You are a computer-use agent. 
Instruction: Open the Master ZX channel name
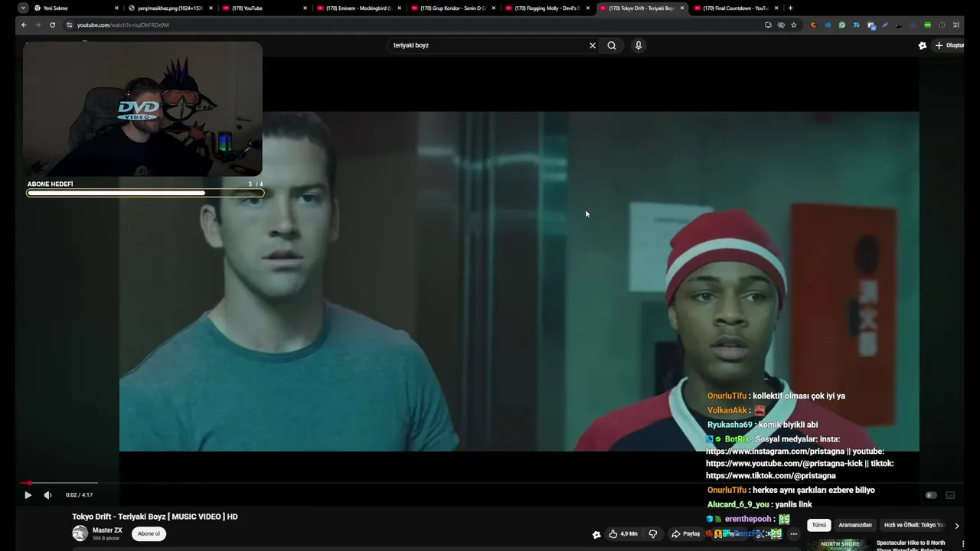pos(107,530)
